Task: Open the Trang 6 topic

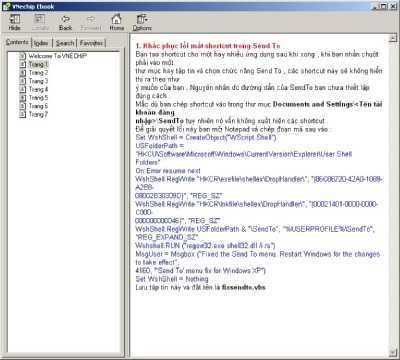Action: [x=38, y=106]
